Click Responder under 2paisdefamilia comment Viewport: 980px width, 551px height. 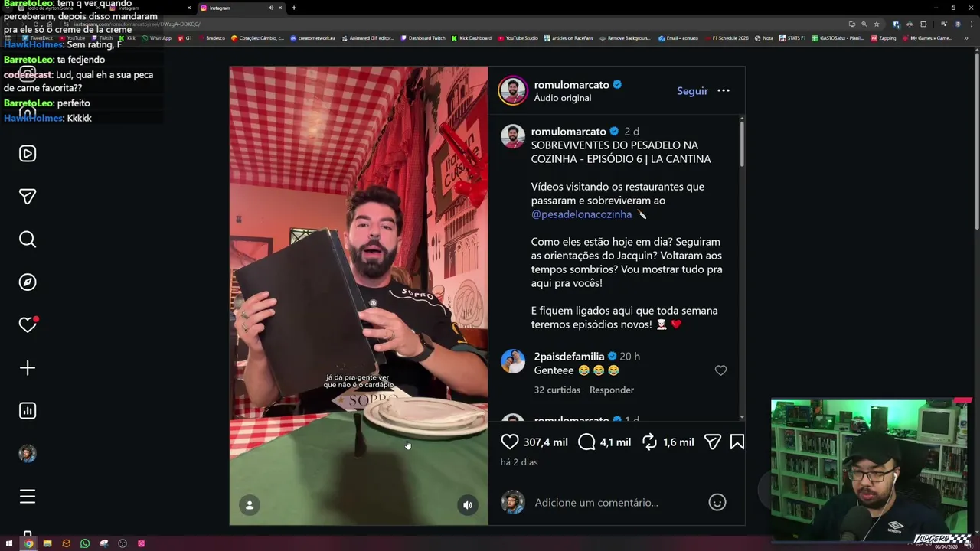[612, 390]
